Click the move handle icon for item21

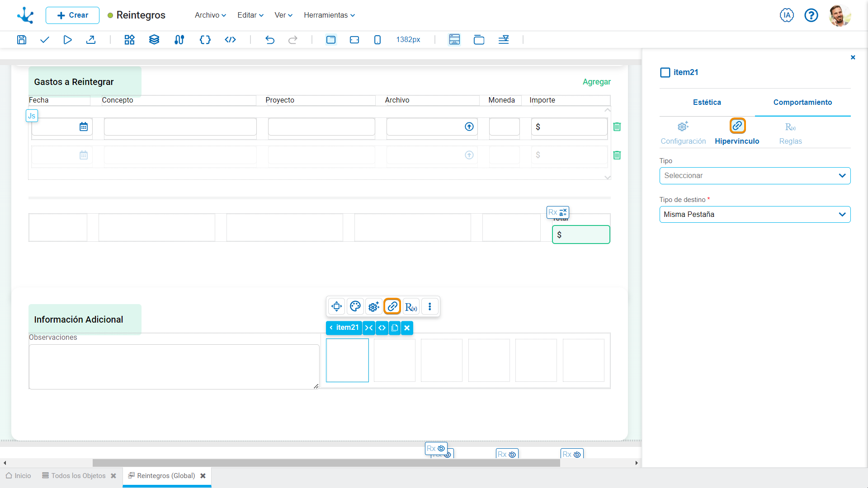pyautogui.click(x=337, y=307)
